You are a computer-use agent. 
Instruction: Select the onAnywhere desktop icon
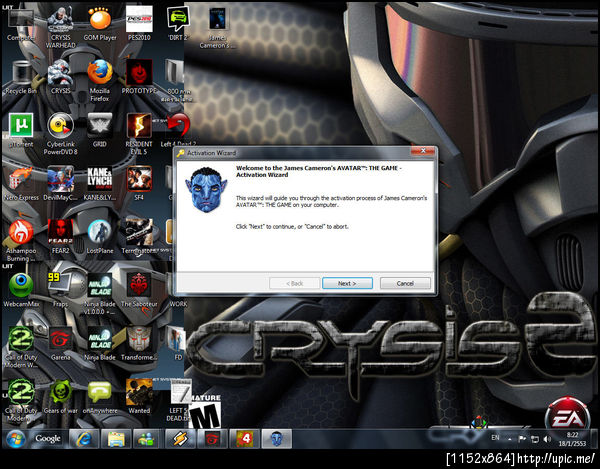pyautogui.click(x=100, y=397)
